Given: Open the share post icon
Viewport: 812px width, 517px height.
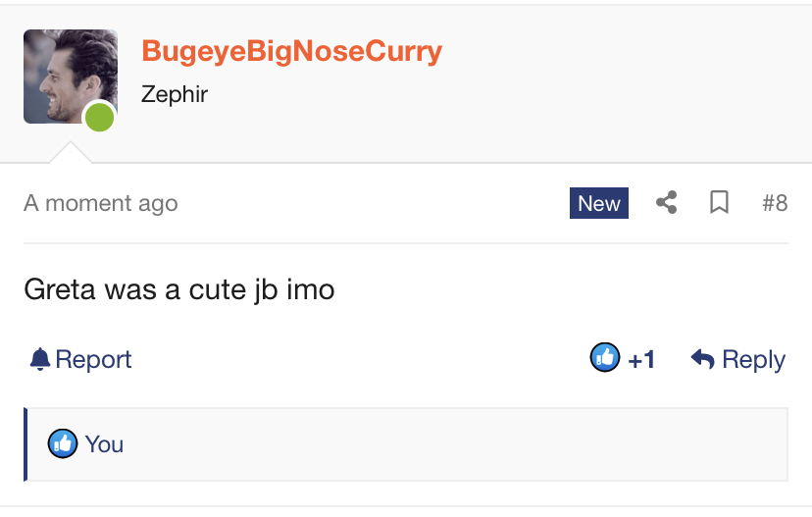Looking at the screenshot, I should click(x=667, y=202).
